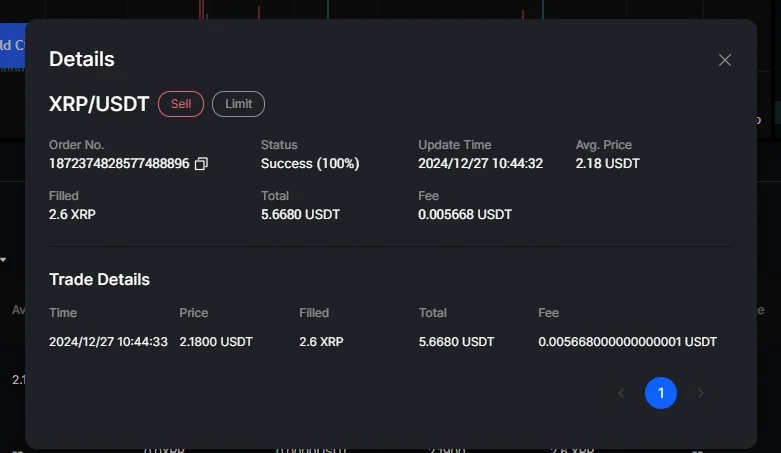This screenshot has width=781, height=453.
Task: Click the XRP/USDT pair title
Action: (99, 104)
